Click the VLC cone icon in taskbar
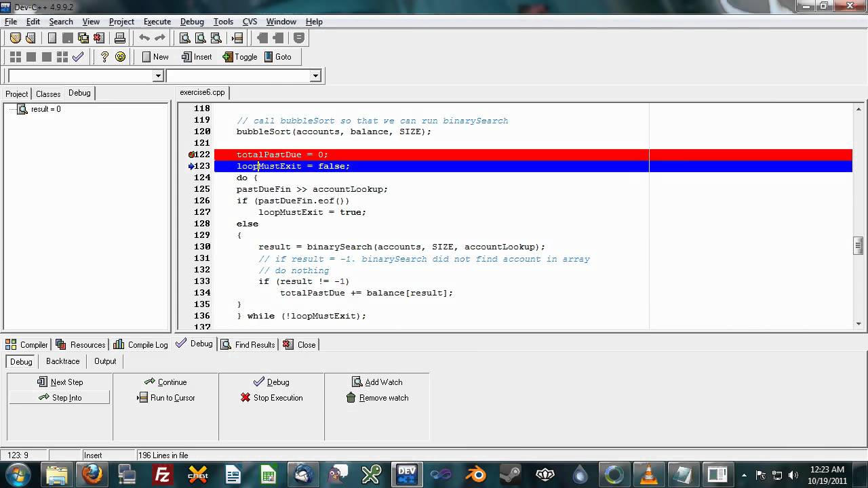868x488 pixels. tap(648, 474)
